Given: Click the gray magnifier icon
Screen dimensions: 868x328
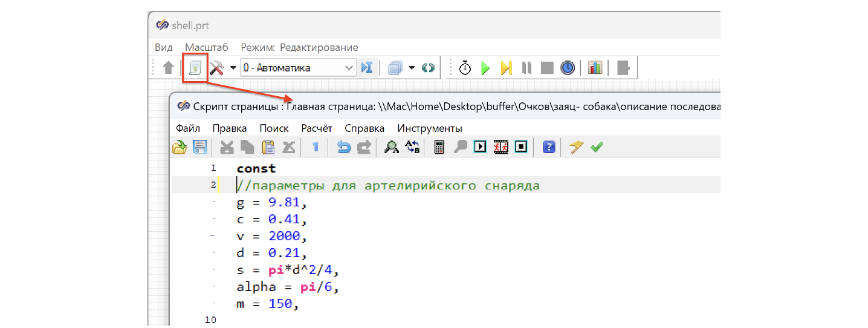Looking at the screenshot, I should click(461, 147).
